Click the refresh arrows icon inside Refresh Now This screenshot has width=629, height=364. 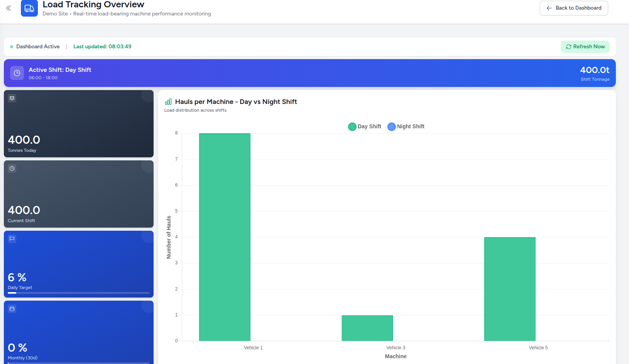pos(569,46)
